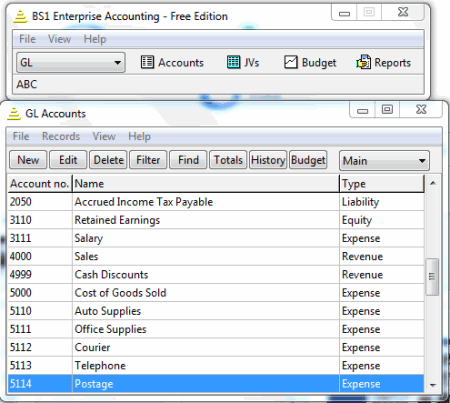Sort by the Name column header

coord(206,184)
